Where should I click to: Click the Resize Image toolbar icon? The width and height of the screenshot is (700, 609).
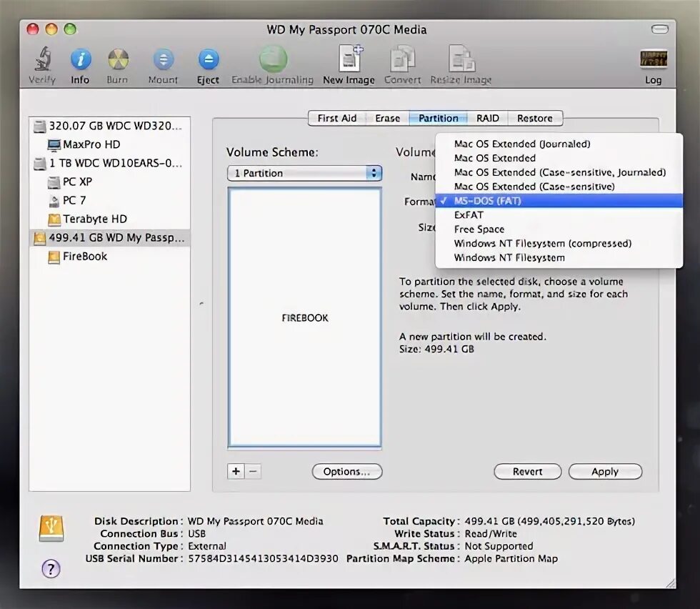[461, 58]
